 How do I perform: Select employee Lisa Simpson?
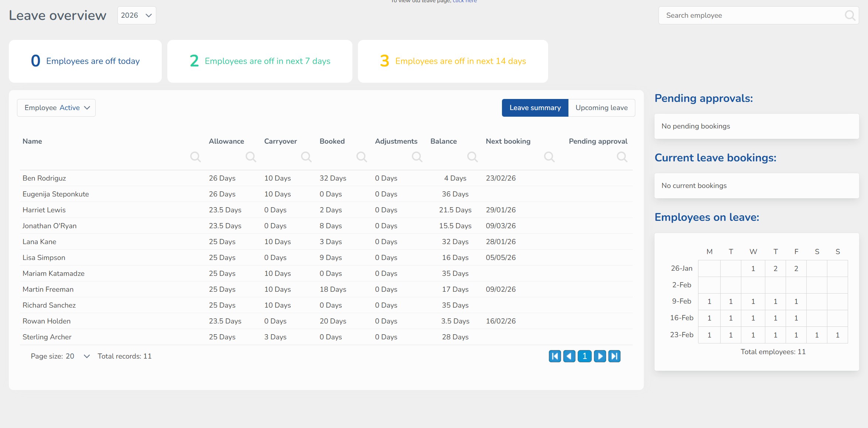click(x=44, y=258)
